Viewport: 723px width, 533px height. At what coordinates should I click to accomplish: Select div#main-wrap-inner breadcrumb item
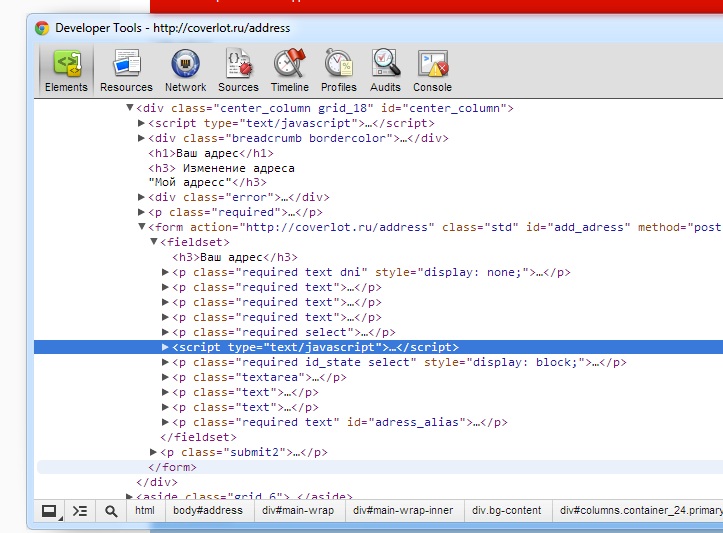402,510
